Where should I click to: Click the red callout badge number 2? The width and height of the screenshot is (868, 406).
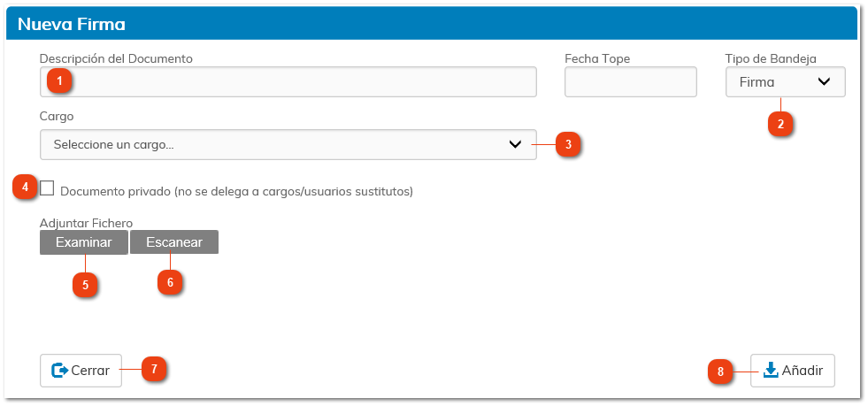[780, 124]
